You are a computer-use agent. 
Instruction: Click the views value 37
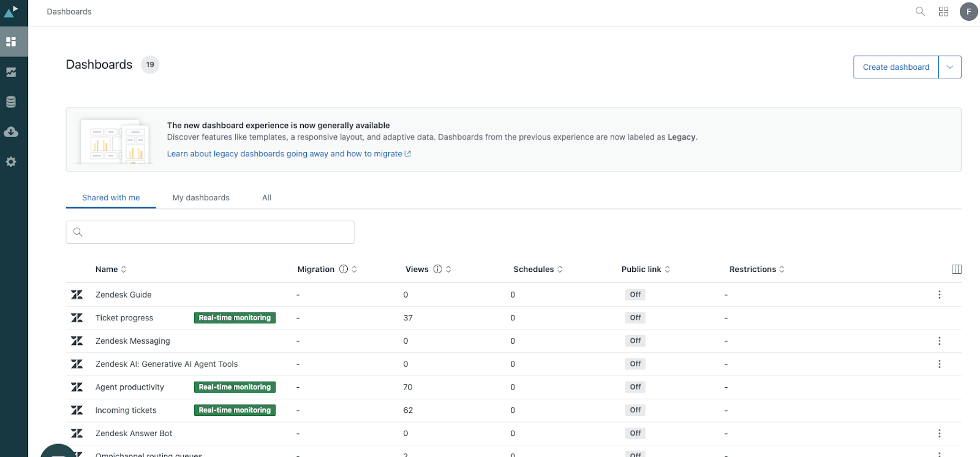(x=408, y=318)
